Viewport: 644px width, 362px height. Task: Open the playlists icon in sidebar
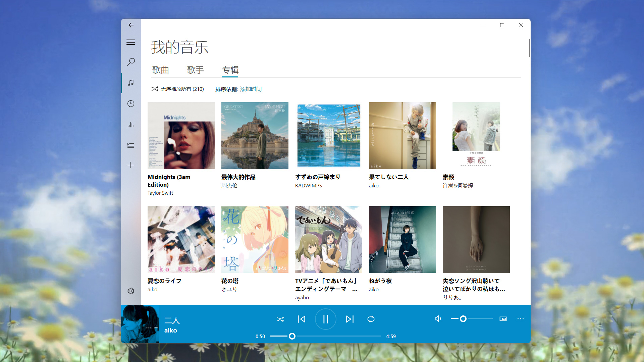tap(131, 145)
